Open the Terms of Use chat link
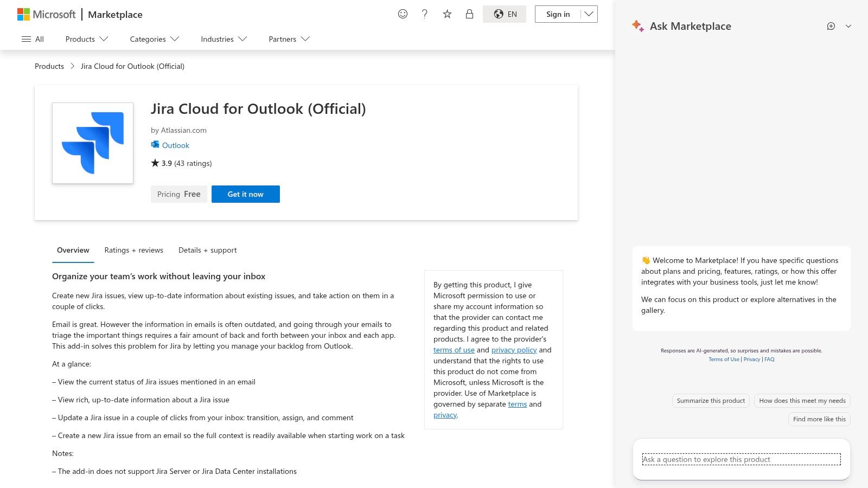868x488 pixels. coord(724,359)
